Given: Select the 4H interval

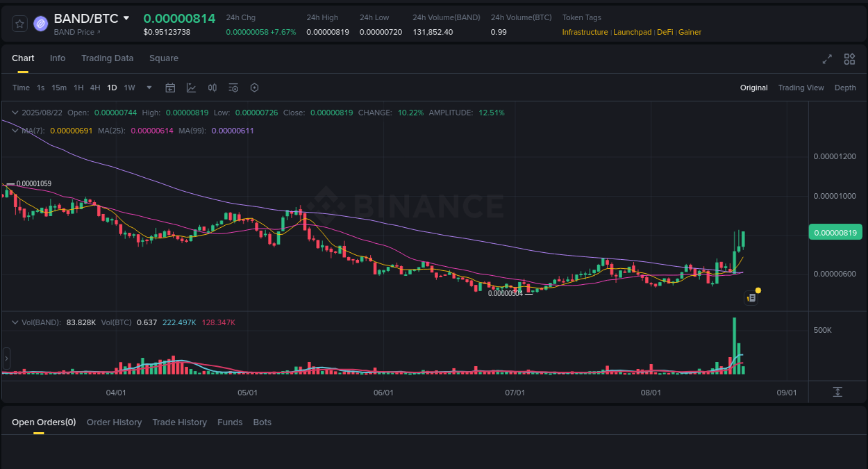Looking at the screenshot, I should point(95,88).
